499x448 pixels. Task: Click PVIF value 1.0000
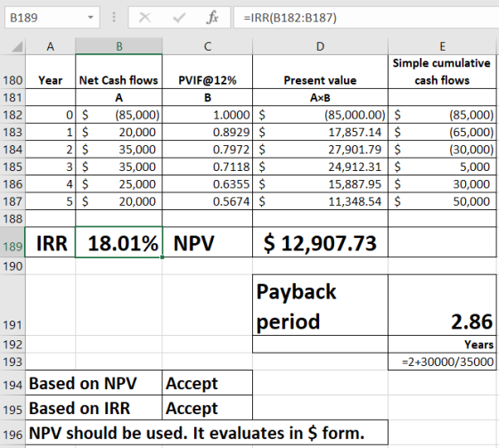(x=207, y=115)
